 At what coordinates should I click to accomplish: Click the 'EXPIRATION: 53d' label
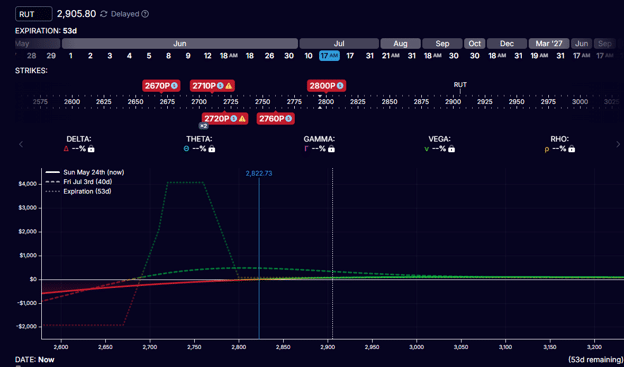[46, 31]
